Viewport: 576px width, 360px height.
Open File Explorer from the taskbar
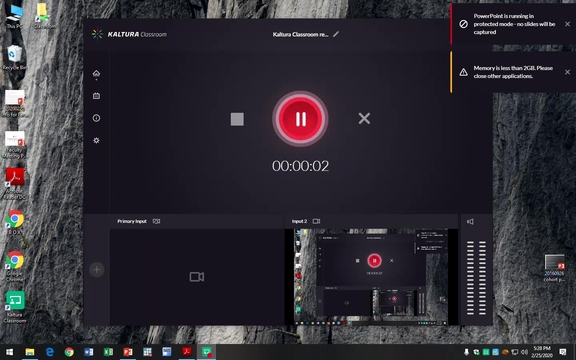coord(30,352)
